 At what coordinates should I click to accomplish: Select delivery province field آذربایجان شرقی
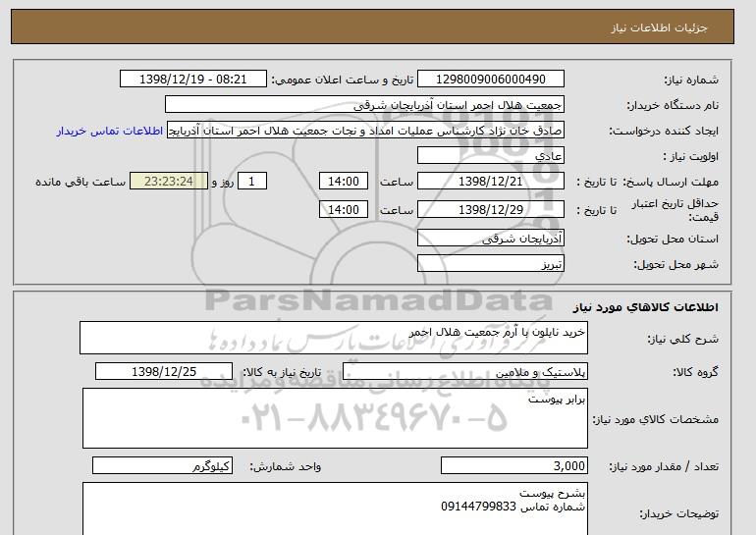click(x=490, y=239)
